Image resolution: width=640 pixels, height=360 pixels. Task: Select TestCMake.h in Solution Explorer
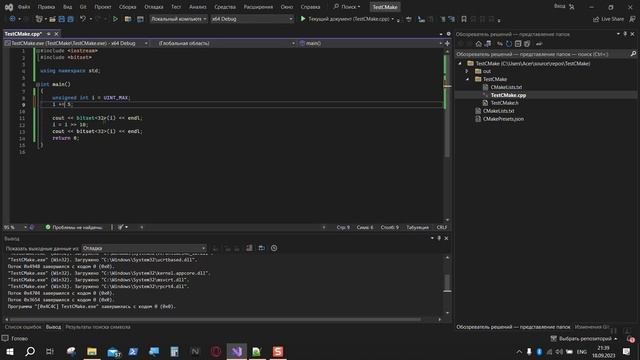[x=505, y=103]
